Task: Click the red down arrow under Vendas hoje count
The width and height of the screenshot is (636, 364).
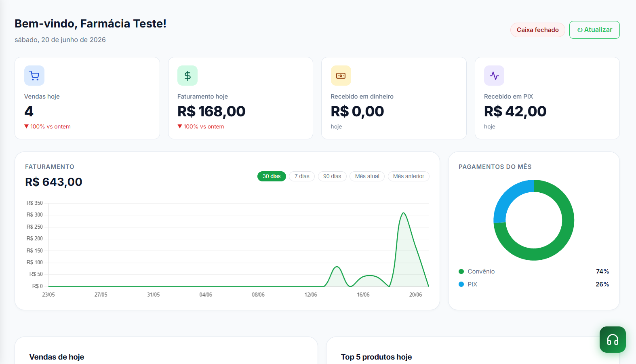Action: coord(27,126)
